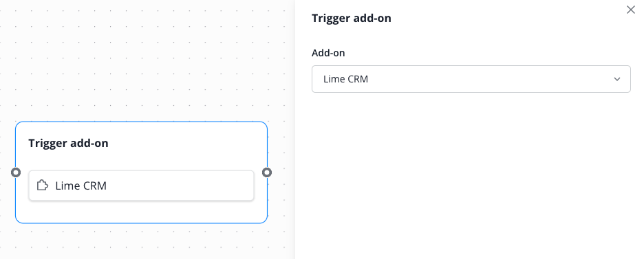This screenshot has height=259, width=644.
Task: Click the node card's blue top border
Action: coord(141,122)
